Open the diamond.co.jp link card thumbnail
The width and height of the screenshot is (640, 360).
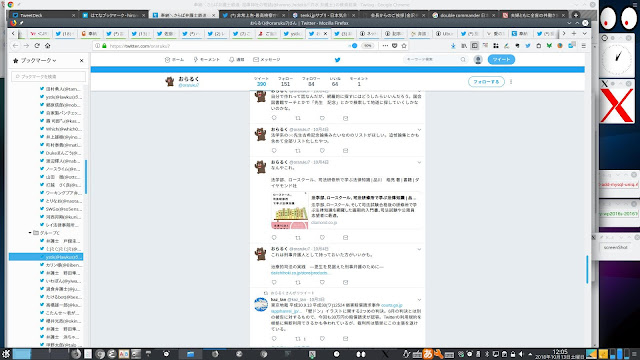coord(289,211)
